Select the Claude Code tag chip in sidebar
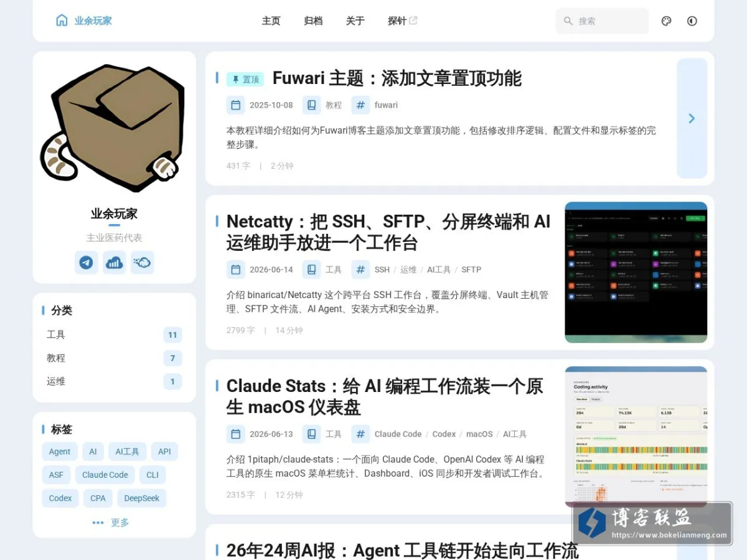This screenshot has width=747, height=560. pos(105,475)
